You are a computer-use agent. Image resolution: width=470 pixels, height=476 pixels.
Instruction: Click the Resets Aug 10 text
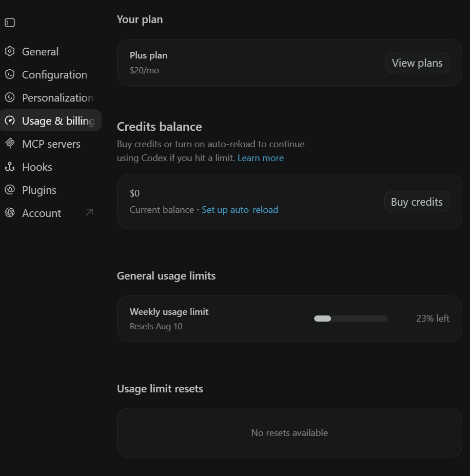[x=156, y=326]
